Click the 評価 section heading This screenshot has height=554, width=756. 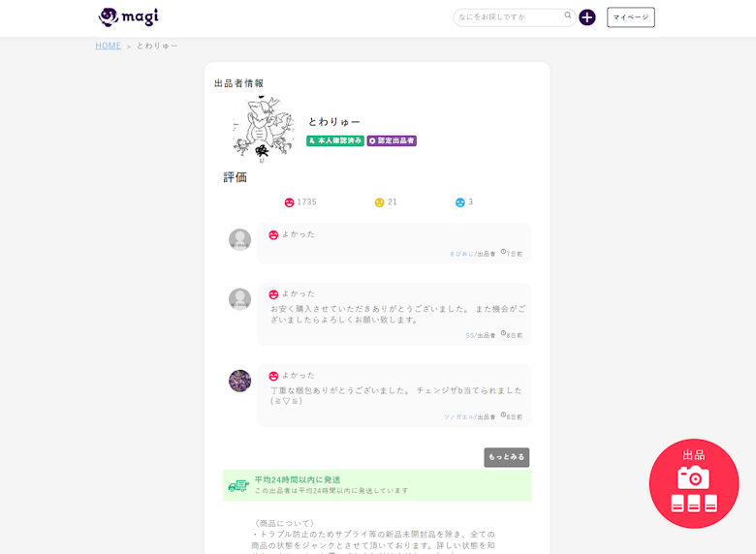[x=235, y=177]
